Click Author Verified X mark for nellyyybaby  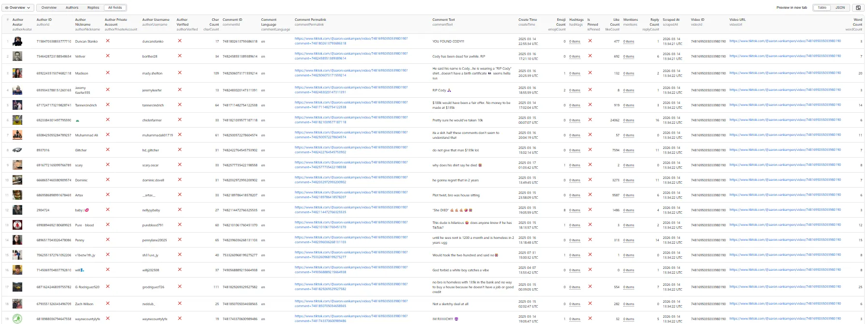pos(180,209)
